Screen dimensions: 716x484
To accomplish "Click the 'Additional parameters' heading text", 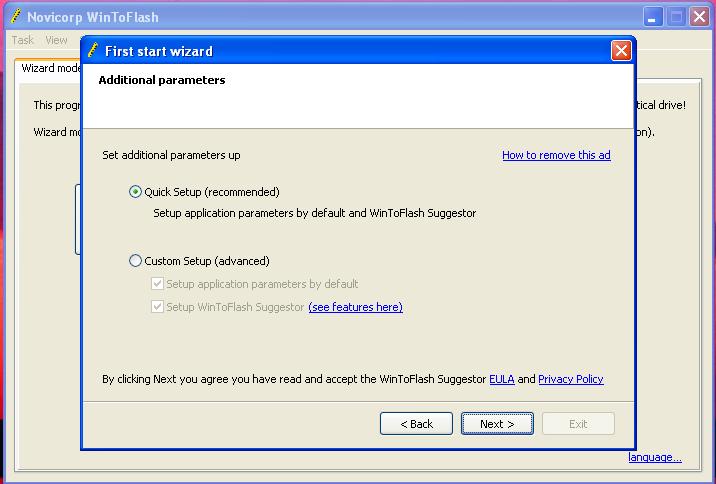I will click(x=162, y=80).
